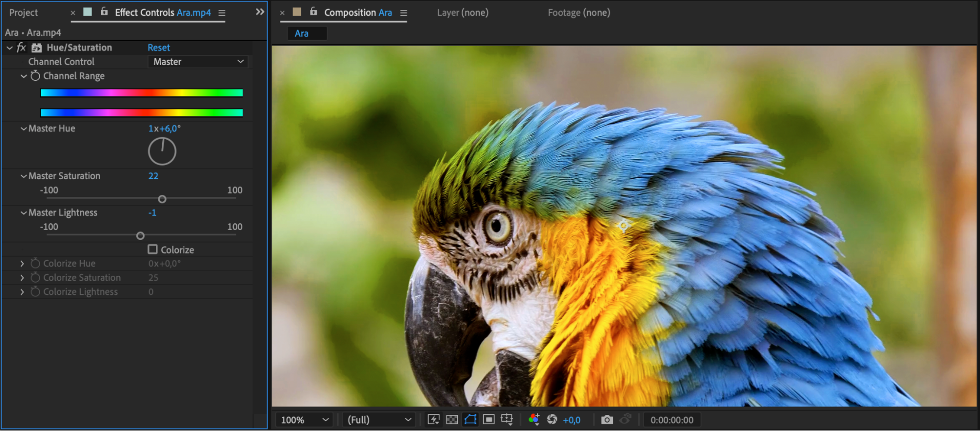Open the Channel Control Master dropdown
Screen dimensions: 980x431
(198, 62)
